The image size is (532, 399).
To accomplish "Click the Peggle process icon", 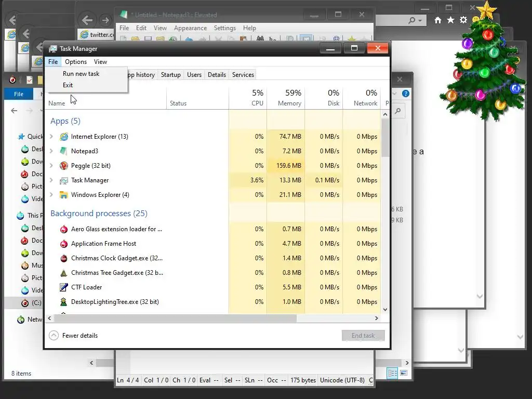I will (64, 166).
